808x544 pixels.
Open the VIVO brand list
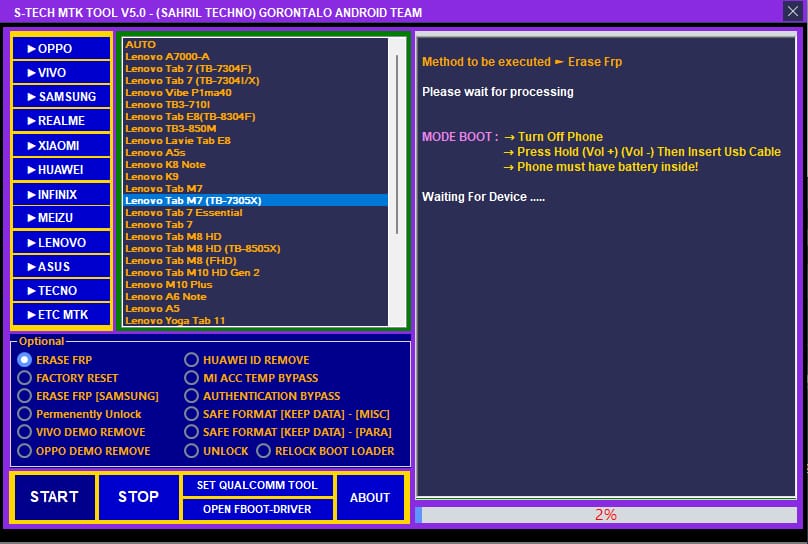tap(61, 73)
